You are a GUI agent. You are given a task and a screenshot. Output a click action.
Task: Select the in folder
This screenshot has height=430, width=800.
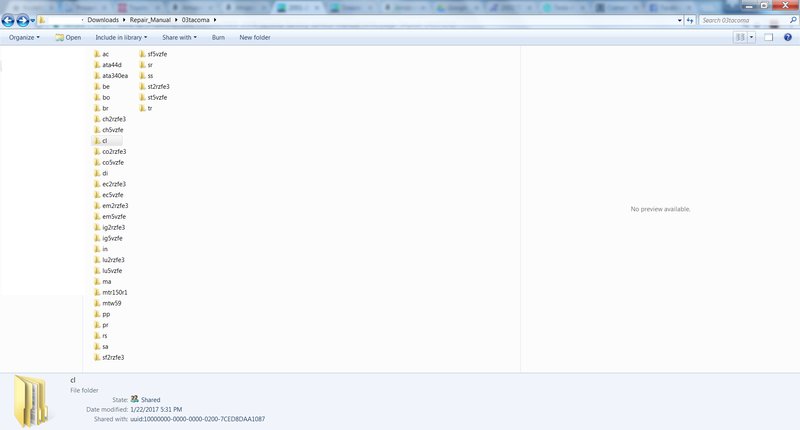101,249
